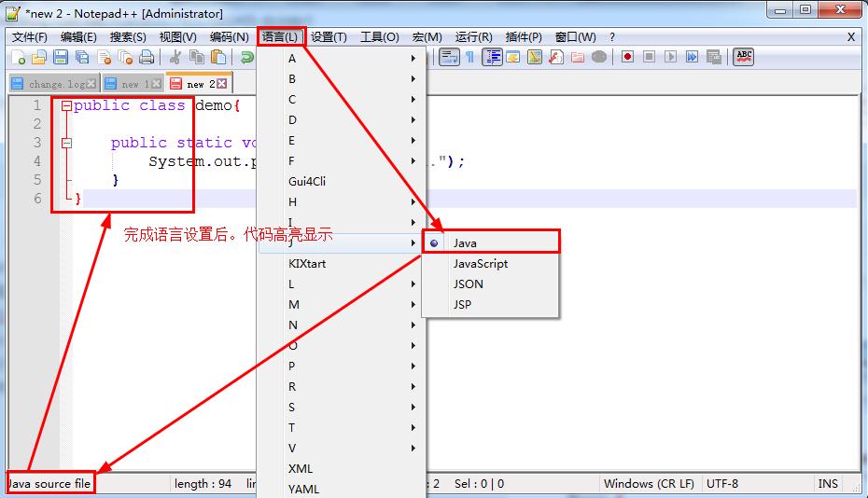Collapse the fold marker on line 3

tap(66, 144)
